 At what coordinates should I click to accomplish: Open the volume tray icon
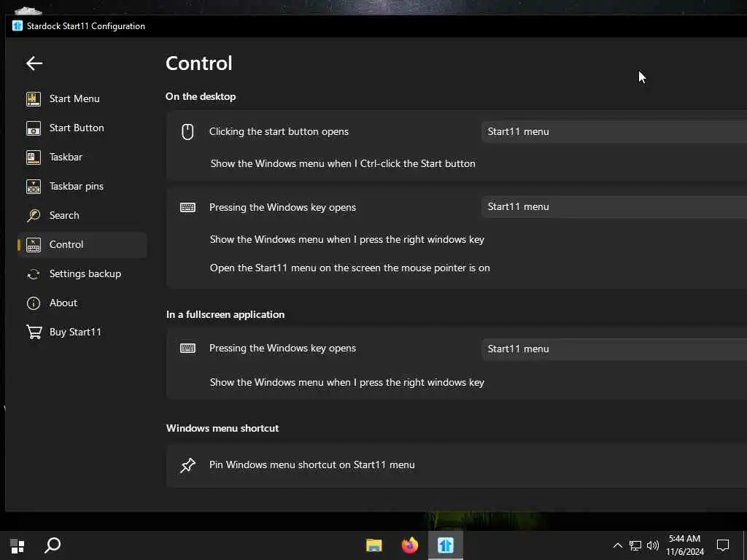[653, 545]
